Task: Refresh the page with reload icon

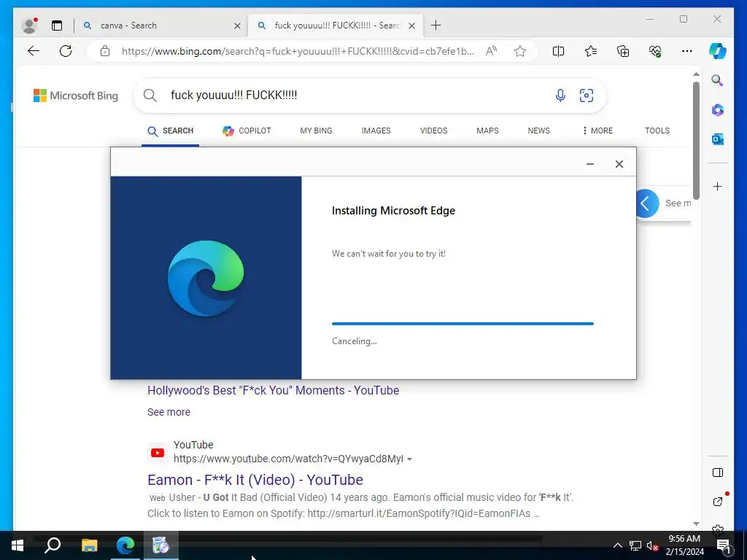Action: point(66,51)
